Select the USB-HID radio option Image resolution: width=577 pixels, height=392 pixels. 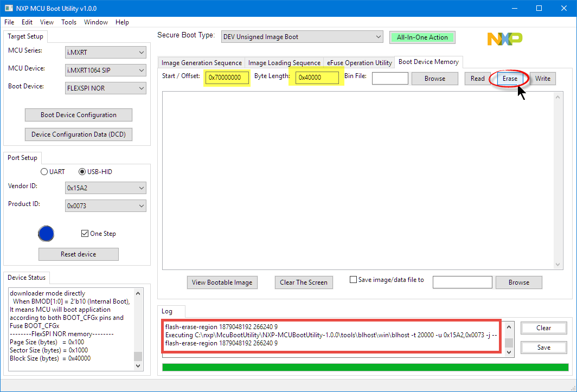(82, 172)
